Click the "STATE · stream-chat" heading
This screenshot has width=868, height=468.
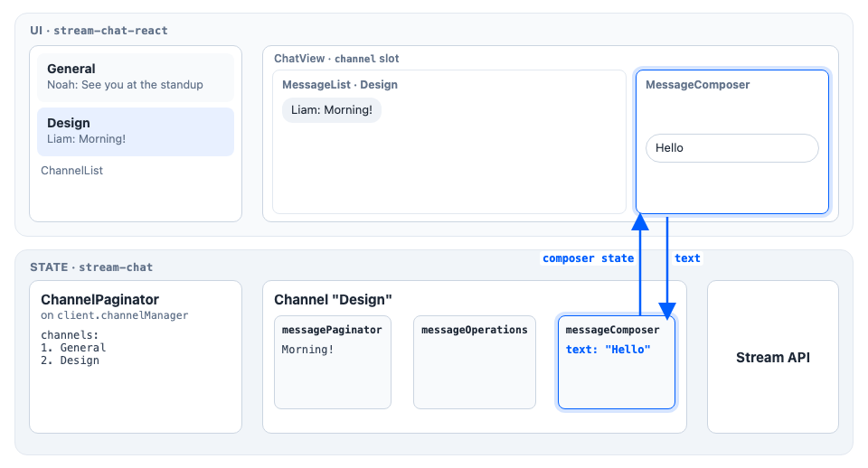91,267
